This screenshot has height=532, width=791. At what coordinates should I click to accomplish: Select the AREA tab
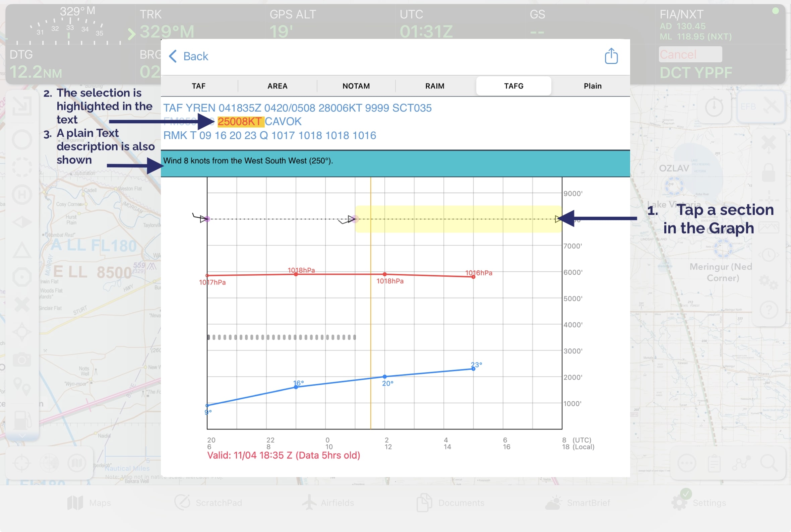[277, 86]
